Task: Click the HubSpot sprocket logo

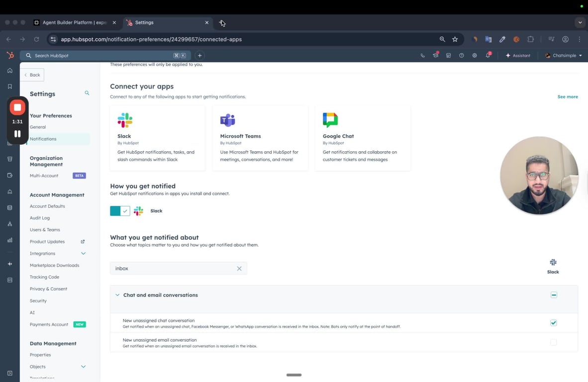Action: (x=10, y=56)
